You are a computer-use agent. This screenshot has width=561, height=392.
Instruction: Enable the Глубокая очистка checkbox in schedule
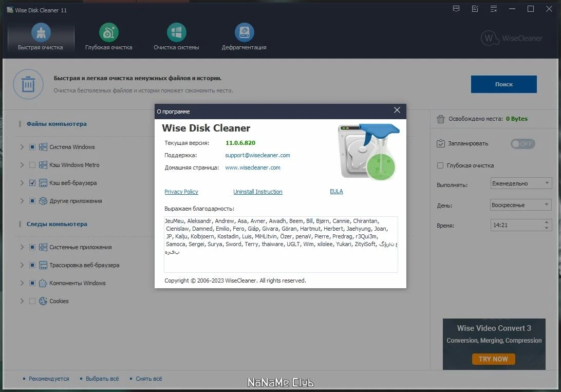pos(440,165)
